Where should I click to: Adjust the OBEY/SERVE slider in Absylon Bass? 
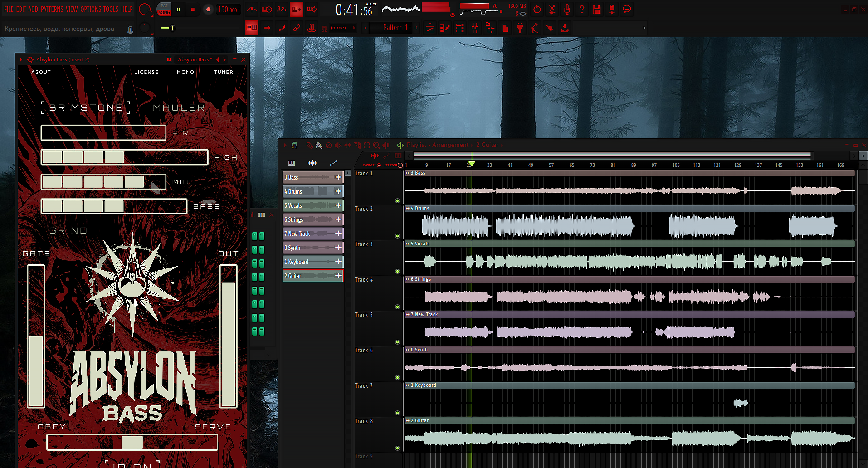(x=132, y=442)
